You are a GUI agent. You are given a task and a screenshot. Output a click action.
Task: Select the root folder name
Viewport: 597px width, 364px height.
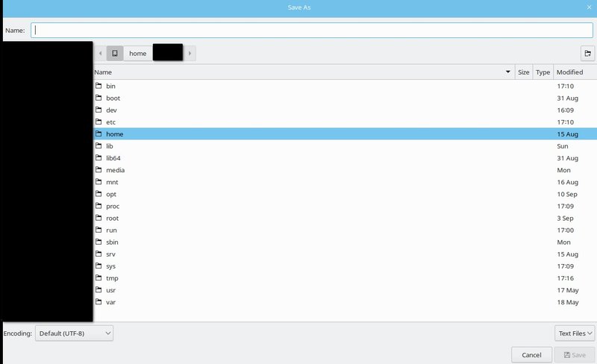(113, 218)
